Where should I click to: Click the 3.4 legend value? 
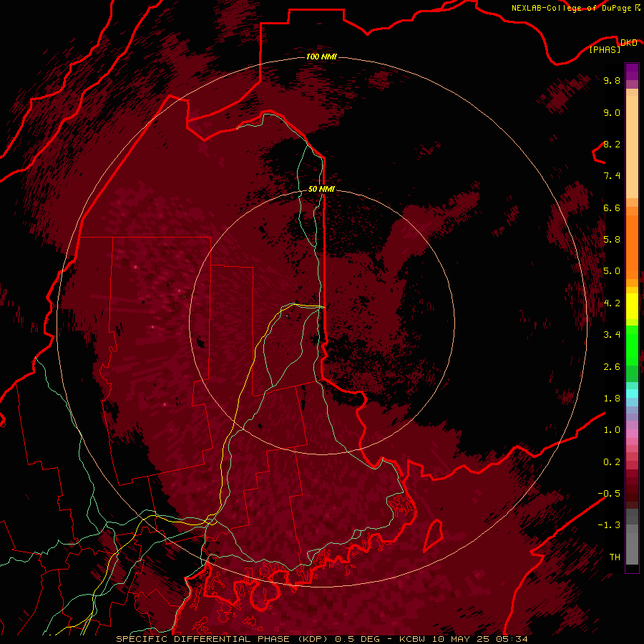coord(612,335)
